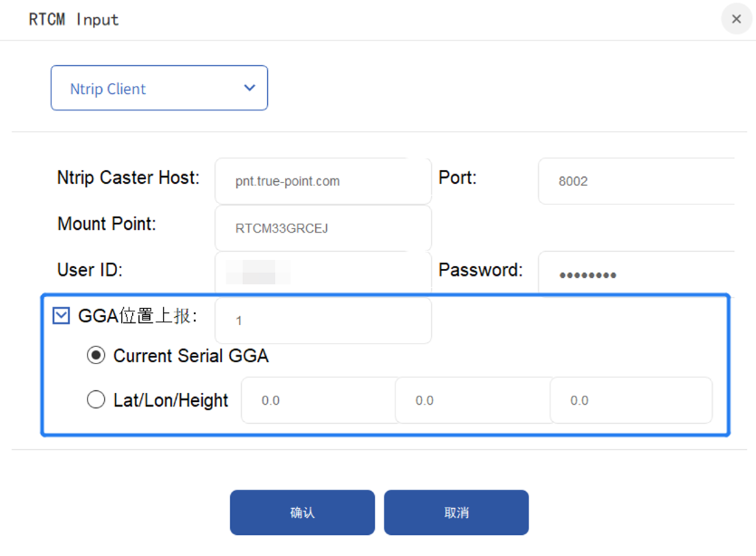This screenshot has height=556, width=756.
Task: Click the latitude input field
Action: point(318,400)
